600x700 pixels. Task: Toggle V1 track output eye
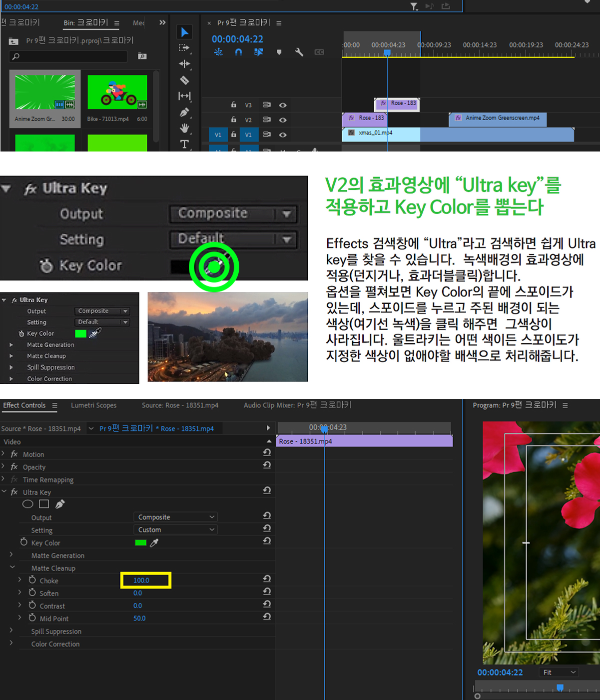point(283,135)
